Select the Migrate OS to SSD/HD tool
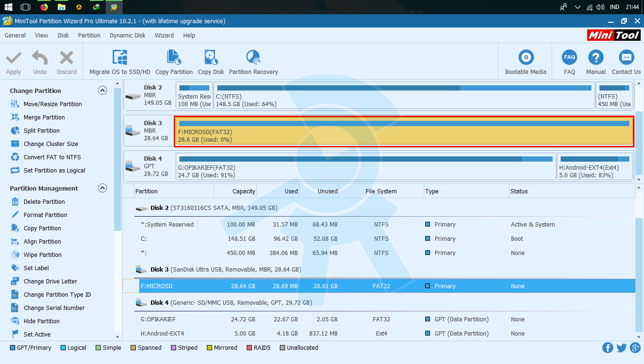This screenshot has width=644, height=364. pyautogui.click(x=119, y=61)
